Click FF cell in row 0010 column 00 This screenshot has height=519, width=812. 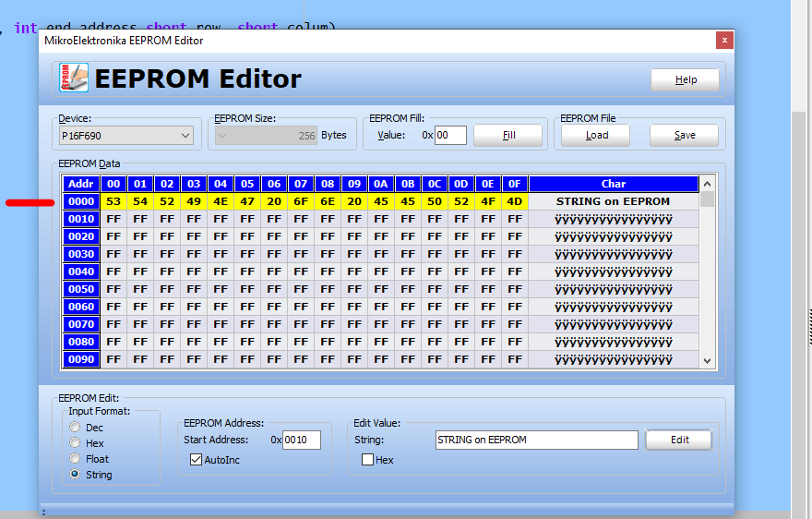113,219
